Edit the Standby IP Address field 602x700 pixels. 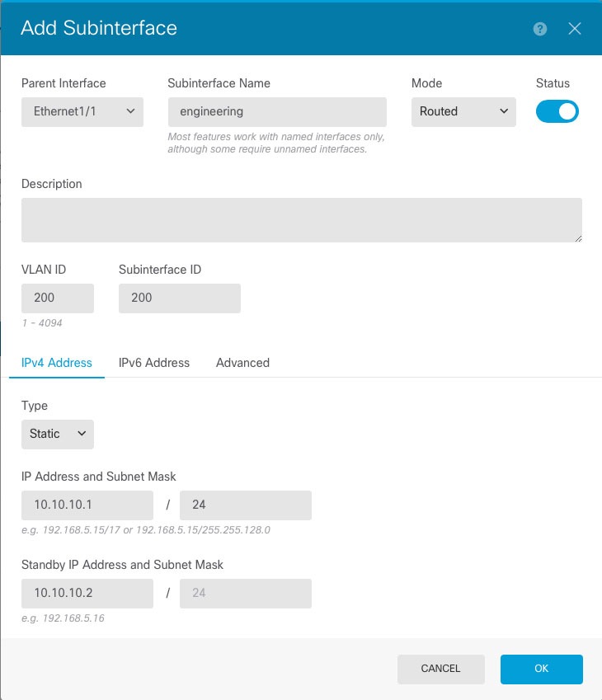point(87,593)
